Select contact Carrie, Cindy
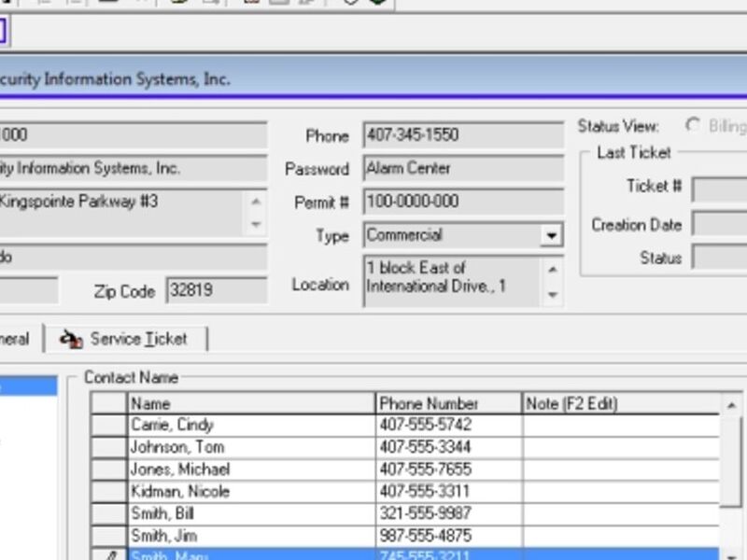 point(251,425)
